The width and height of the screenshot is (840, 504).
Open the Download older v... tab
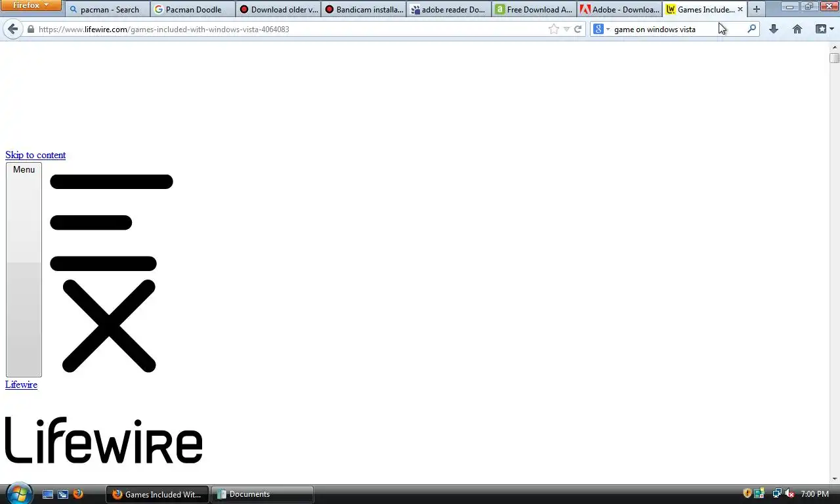[278, 9]
